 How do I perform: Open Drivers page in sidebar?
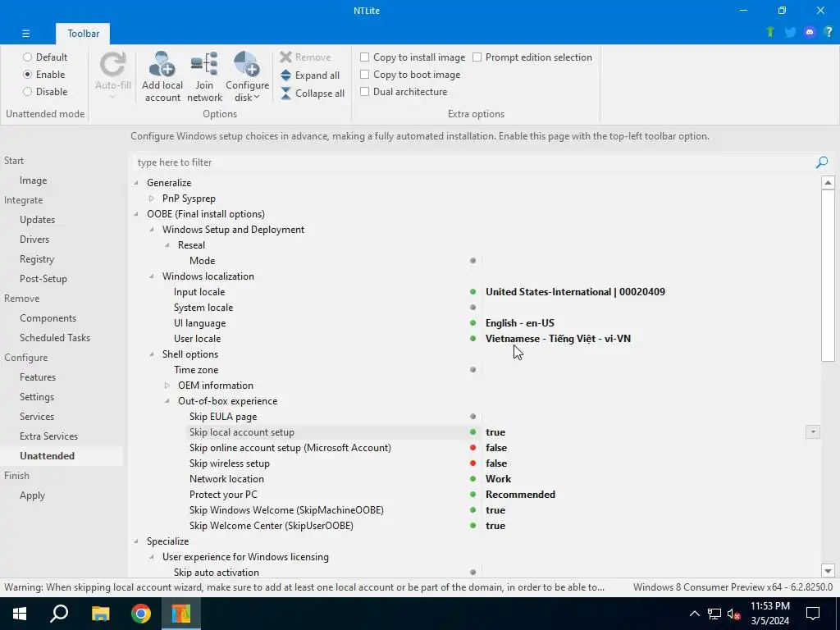[x=34, y=240]
